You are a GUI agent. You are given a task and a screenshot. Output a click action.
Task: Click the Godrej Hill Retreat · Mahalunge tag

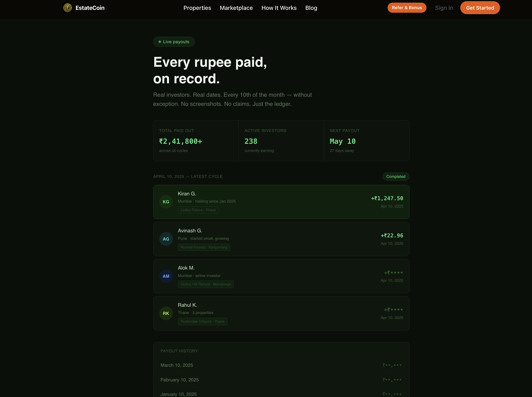pyautogui.click(x=206, y=284)
